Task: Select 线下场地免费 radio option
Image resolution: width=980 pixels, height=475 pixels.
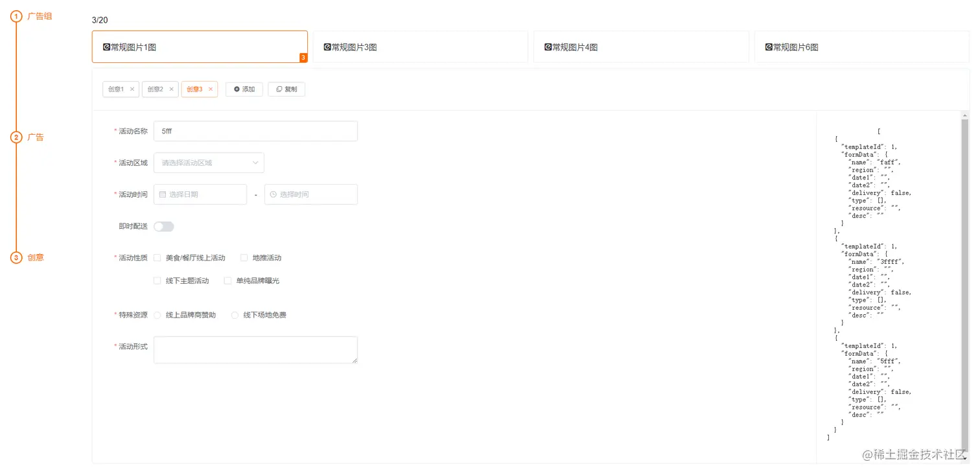Action: tap(235, 315)
